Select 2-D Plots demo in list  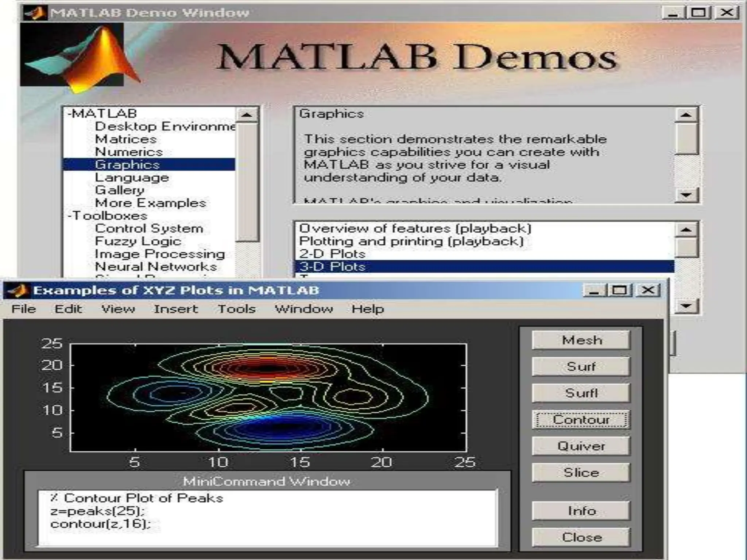[332, 254]
